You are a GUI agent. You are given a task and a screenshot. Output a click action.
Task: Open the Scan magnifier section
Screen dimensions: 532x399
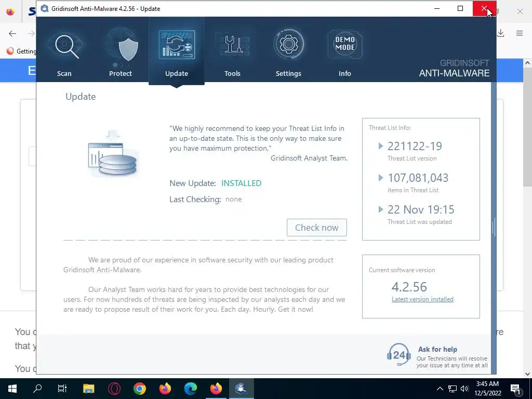click(x=64, y=51)
